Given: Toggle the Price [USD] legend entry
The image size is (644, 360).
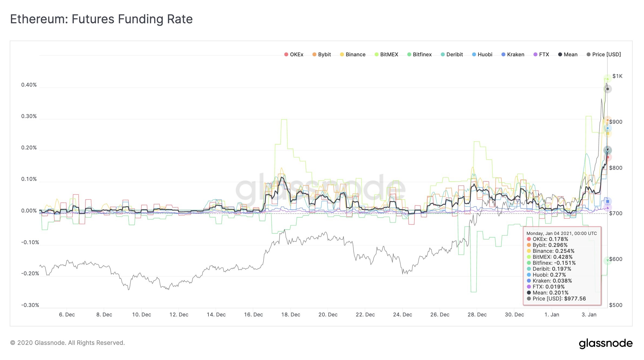Looking at the screenshot, I should pos(604,54).
